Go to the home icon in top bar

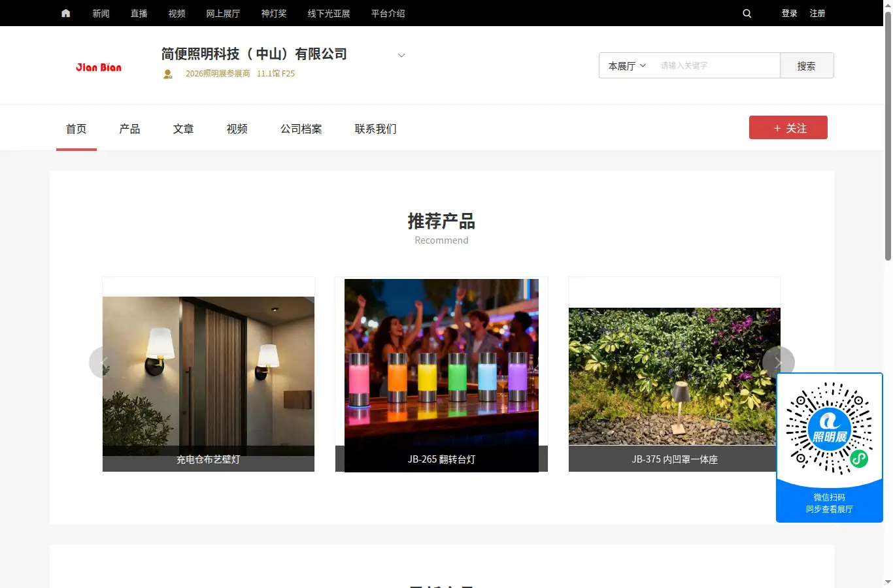65,13
